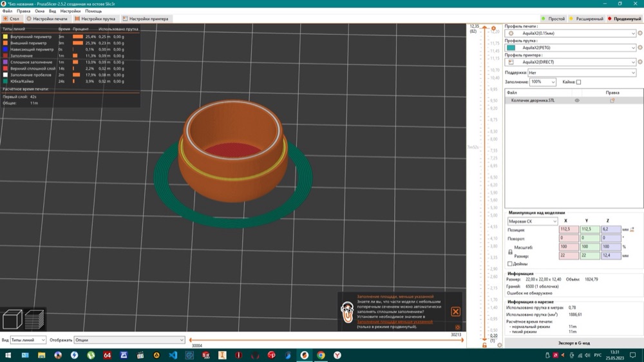Click the scale proportions lock icon
The width and height of the screenshot is (644, 362).
point(510,252)
